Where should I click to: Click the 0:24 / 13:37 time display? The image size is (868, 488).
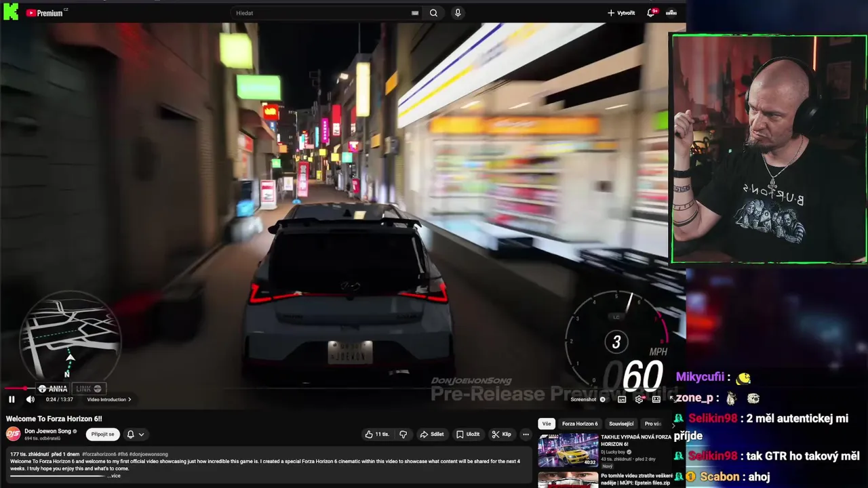click(59, 399)
